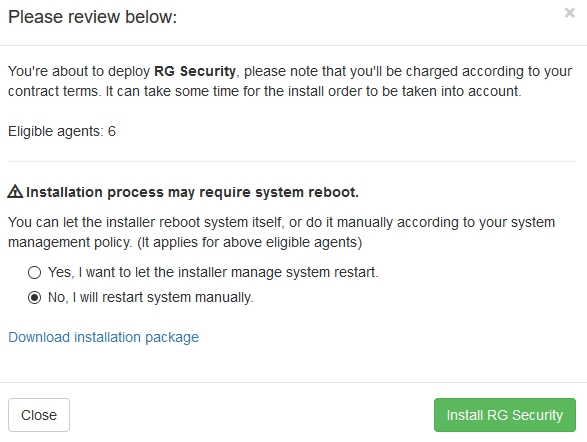
Task: Select the No radio button circle
Action: 34,298
